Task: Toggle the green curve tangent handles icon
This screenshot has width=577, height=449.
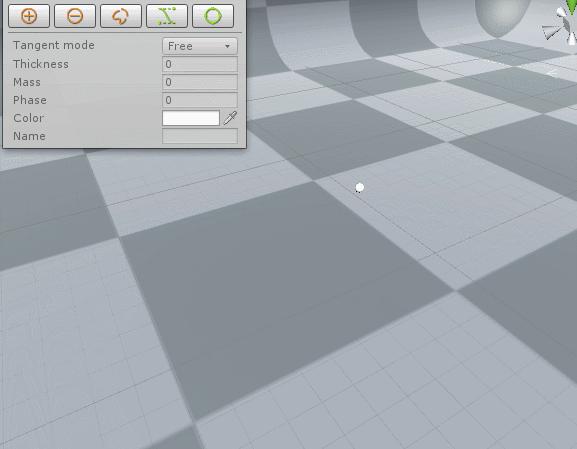Action: (167, 16)
